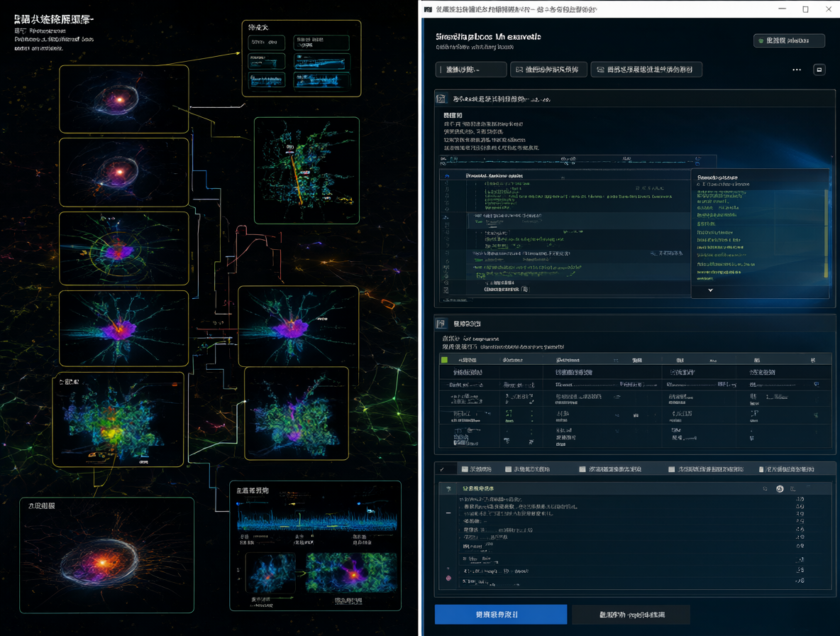The width and height of the screenshot is (840, 636).
Task: Click the middle of the three toolbar buttons
Action: 548,70
